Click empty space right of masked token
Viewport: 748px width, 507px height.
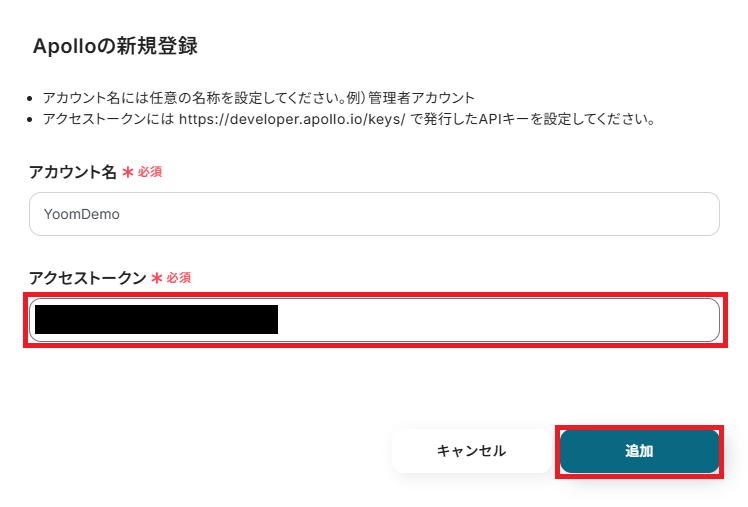[x=500, y=320]
